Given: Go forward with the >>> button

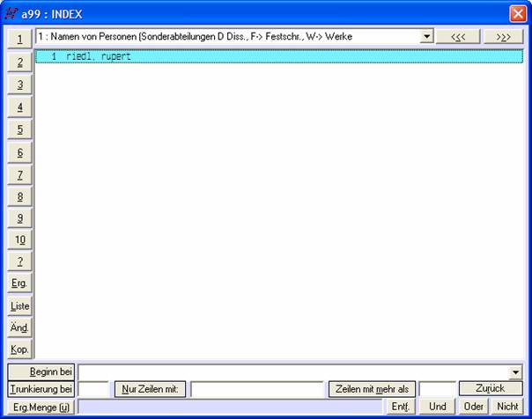Looking at the screenshot, I should point(504,37).
